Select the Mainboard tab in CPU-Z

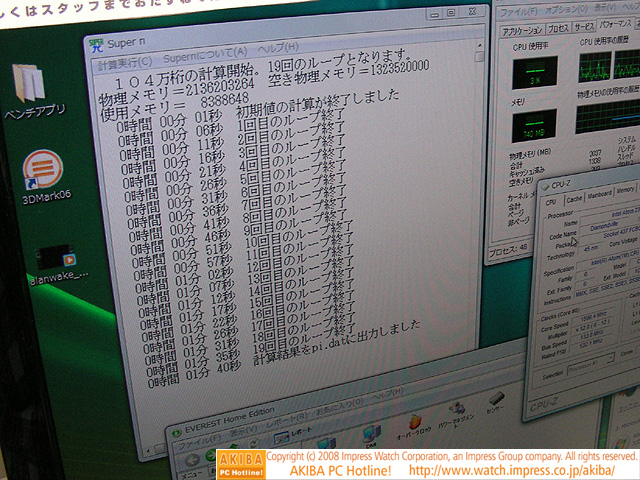coord(599,193)
